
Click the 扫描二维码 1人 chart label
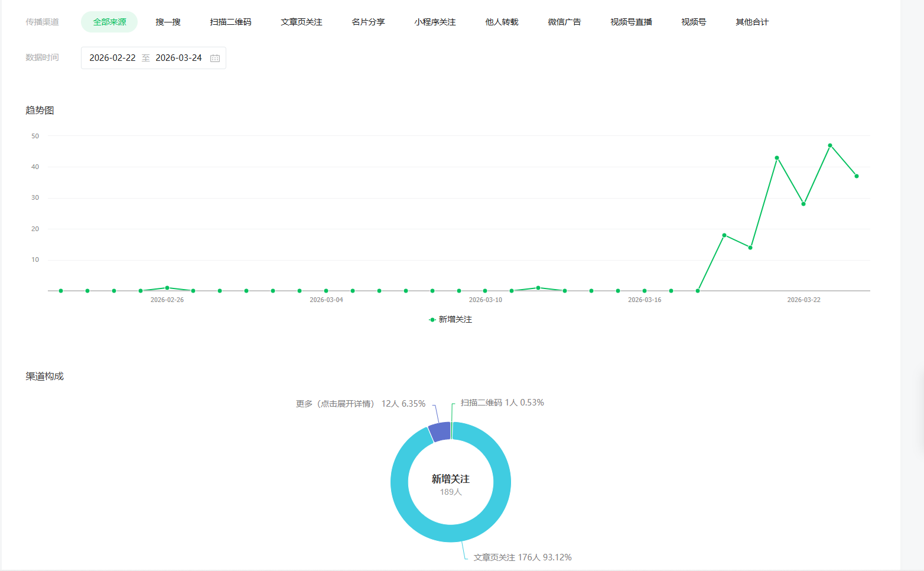(502, 403)
